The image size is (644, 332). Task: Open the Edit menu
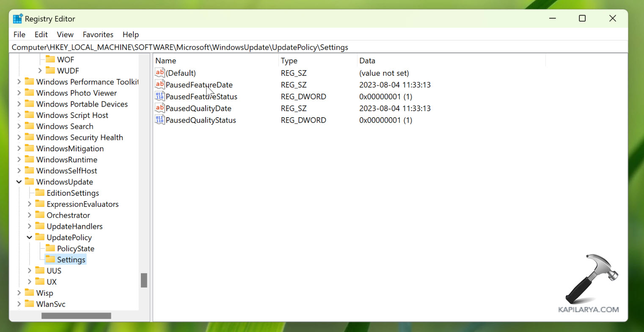(x=41, y=35)
